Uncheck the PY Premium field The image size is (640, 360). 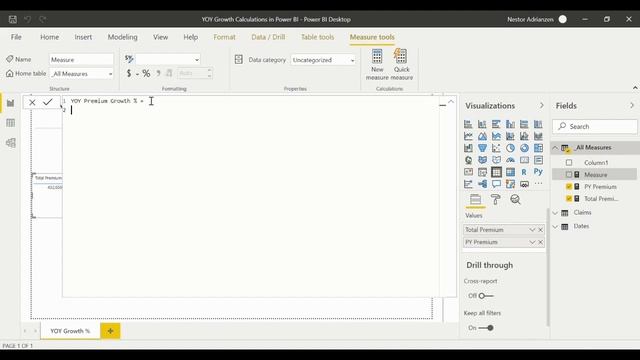(569, 187)
